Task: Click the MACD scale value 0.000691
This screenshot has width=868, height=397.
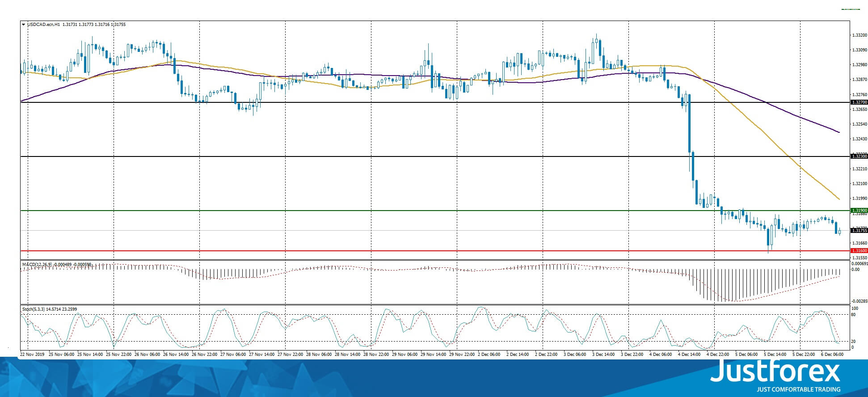Action: 860,265
